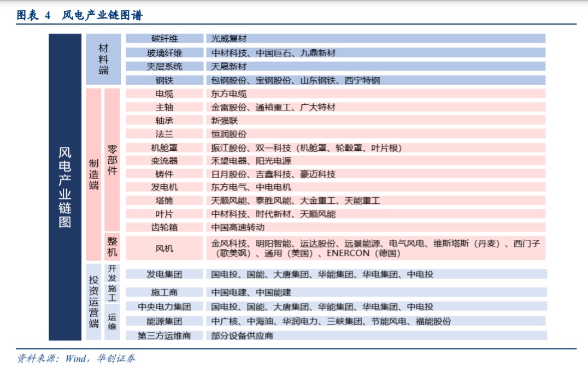
Task: Click the source note 资料来源：Wind，华创证券
Action: 76,358
